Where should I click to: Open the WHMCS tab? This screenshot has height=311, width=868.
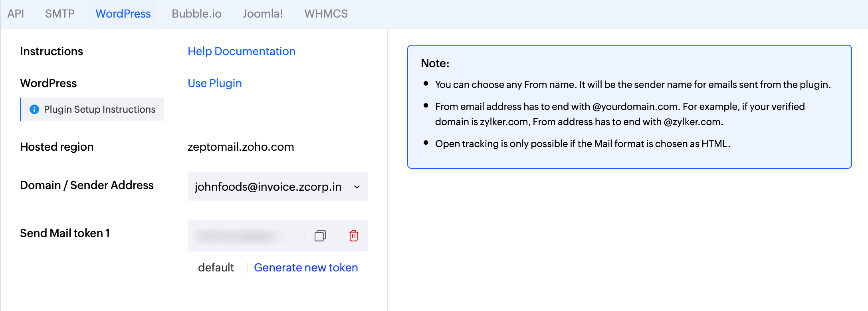coord(326,14)
